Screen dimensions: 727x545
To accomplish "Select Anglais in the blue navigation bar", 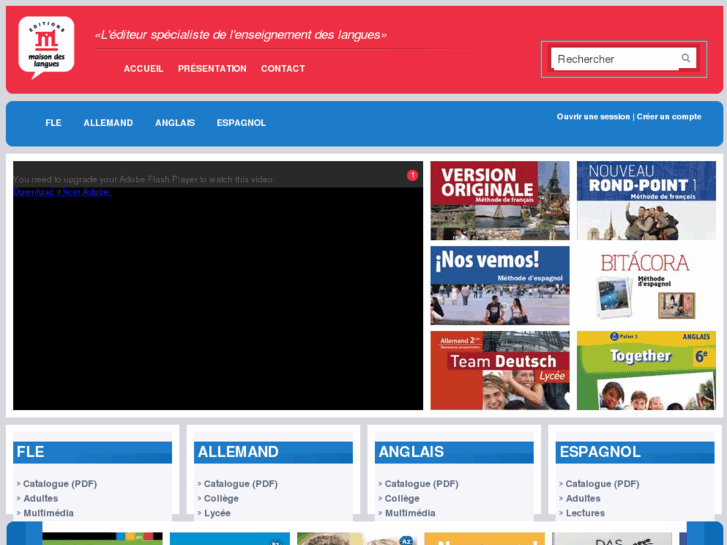I will [x=175, y=123].
